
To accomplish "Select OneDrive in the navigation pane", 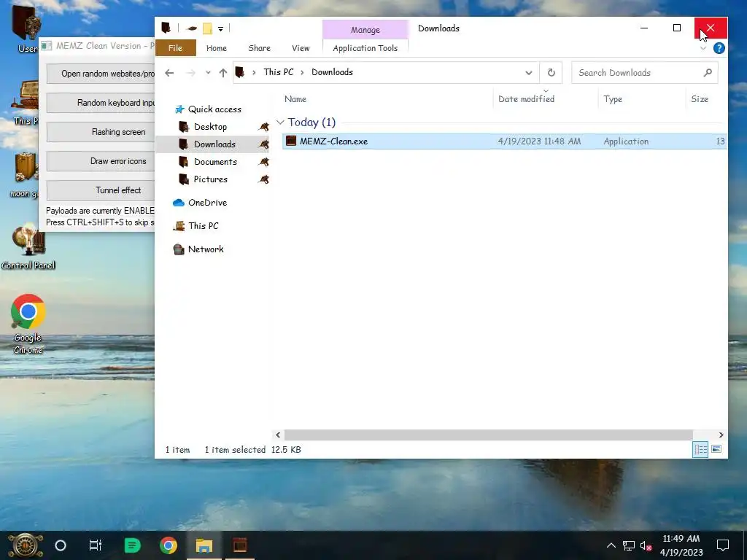I will pos(207,203).
